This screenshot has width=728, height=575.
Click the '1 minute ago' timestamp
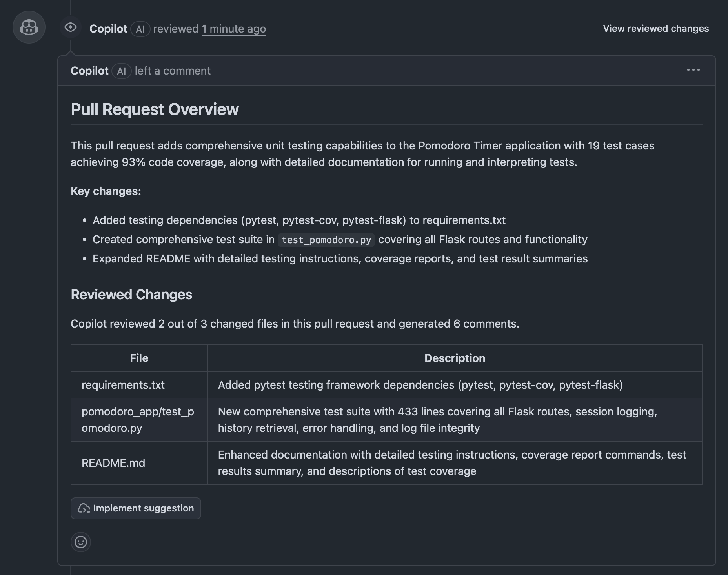[234, 29]
